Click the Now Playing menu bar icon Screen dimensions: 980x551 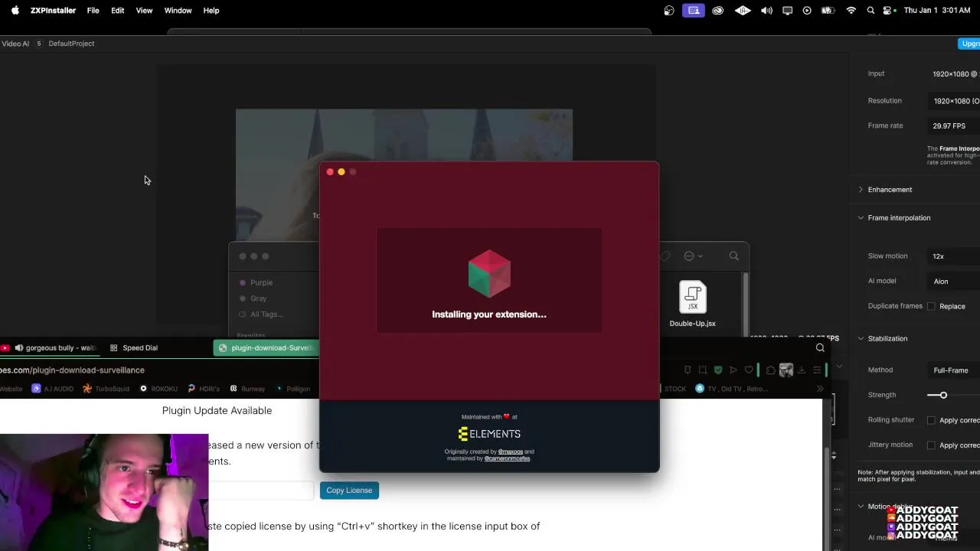pos(807,11)
